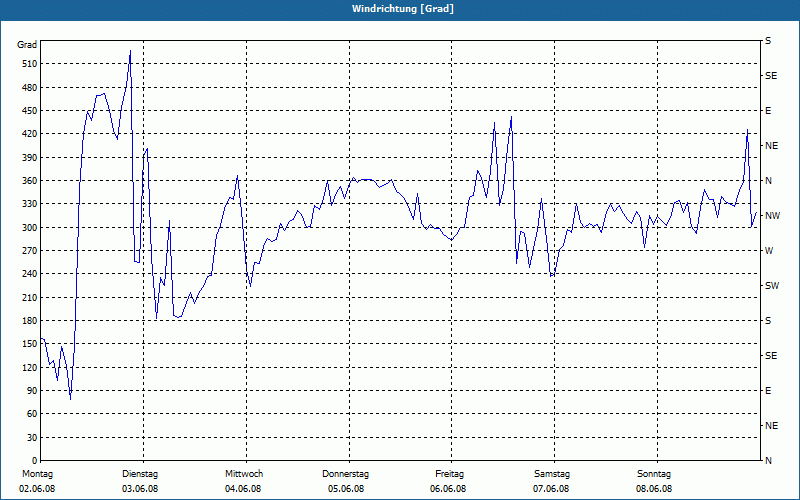Click the Freitag day label
Screen dimensions: 800x500
click(x=449, y=474)
